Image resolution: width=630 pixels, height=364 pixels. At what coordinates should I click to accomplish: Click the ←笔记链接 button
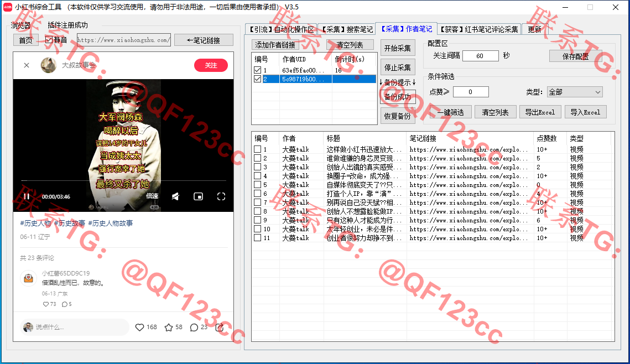[204, 40]
